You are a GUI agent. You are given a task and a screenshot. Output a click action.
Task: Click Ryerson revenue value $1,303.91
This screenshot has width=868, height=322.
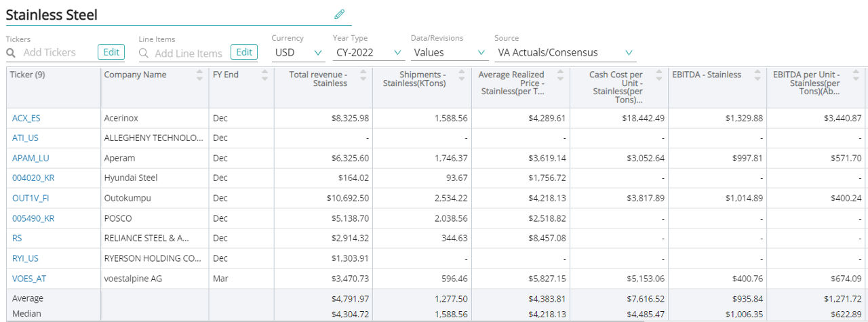pyautogui.click(x=350, y=258)
